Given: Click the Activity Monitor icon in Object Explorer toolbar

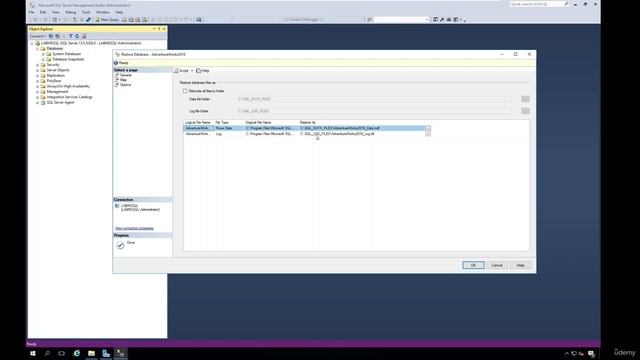Looking at the screenshot, I should pyautogui.click(x=84, y=36).
